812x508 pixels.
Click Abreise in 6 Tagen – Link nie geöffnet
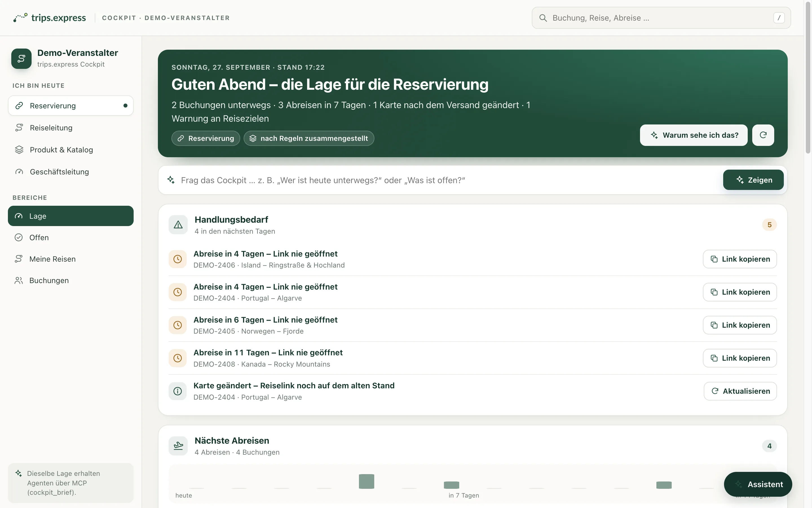(x=265, y=319)
